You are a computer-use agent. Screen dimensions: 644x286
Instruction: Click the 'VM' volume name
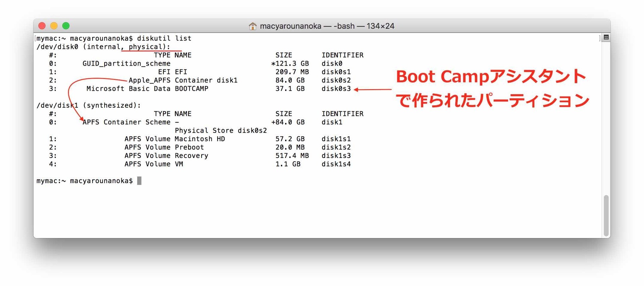pyautogui.click(x=179, y=164)
